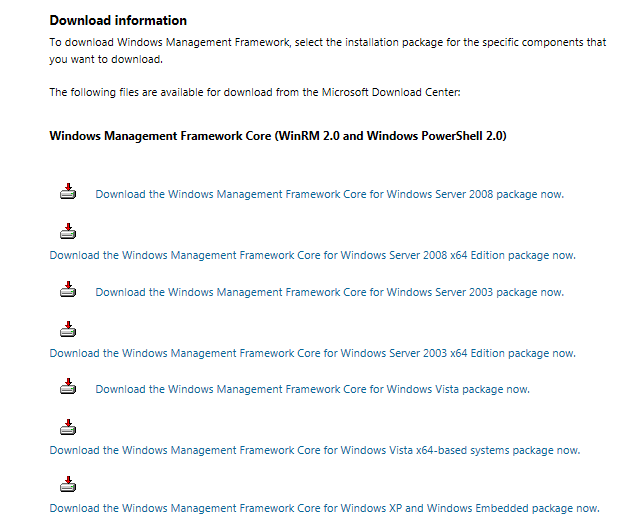Open Windows Server 2008 x64 Edition package link
The image size is (620, 529).
[312, 255]
